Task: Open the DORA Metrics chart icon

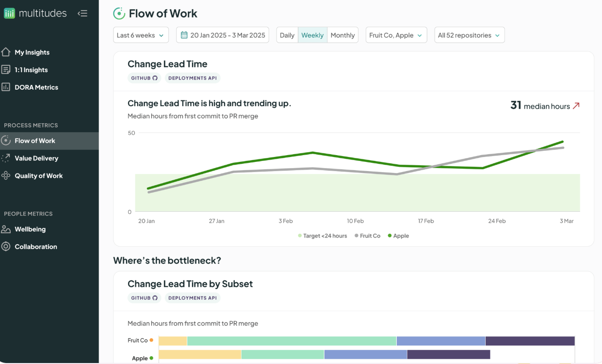Action: pos(6,87)
